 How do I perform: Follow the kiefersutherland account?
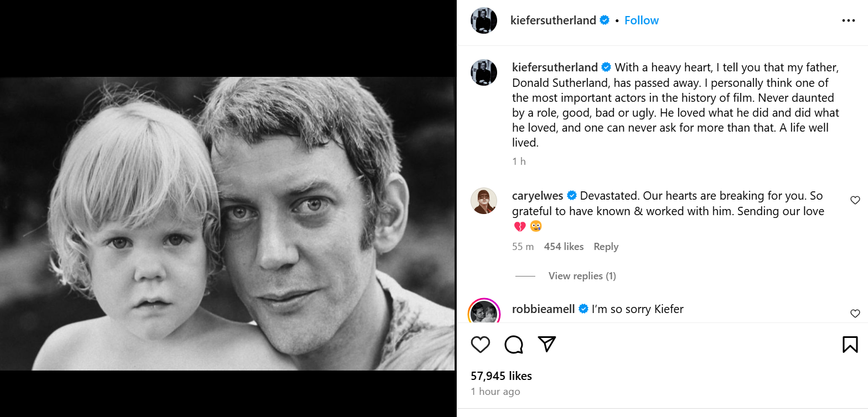point(641,20)
